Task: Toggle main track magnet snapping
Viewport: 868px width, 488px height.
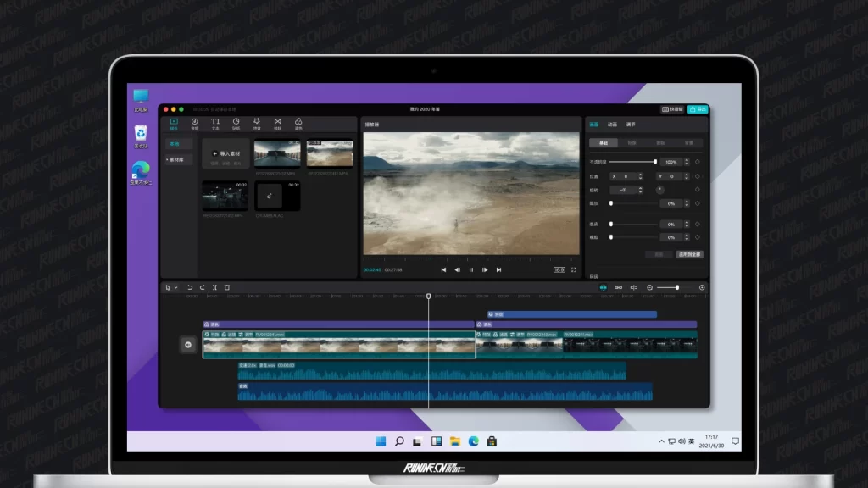Action: pos(604,288)
